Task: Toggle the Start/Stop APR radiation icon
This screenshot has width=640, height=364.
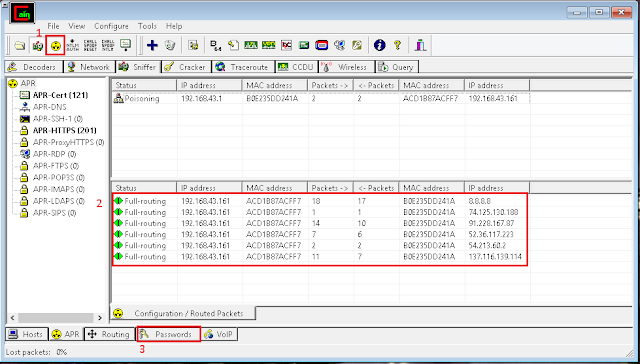Action: click(x=56, y=45)
